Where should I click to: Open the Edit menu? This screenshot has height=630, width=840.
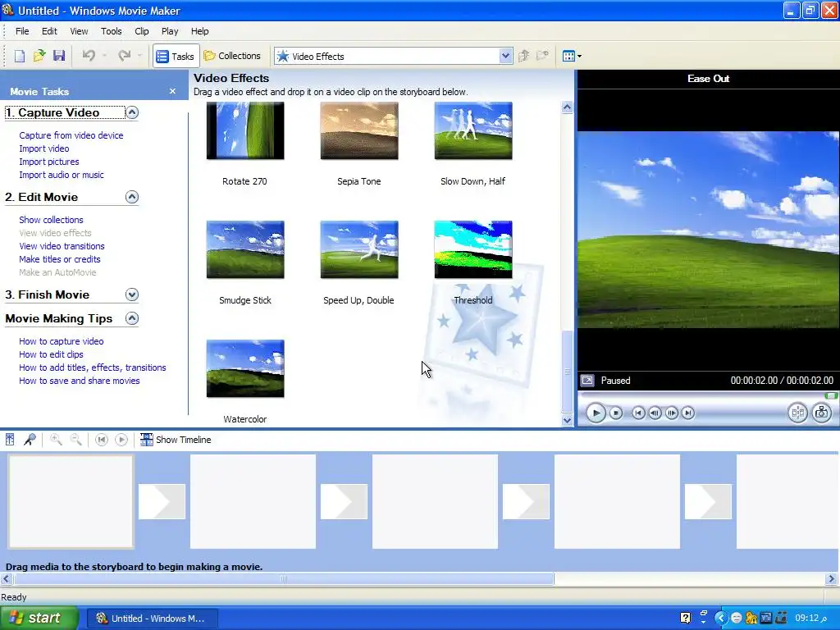[49, 31]
